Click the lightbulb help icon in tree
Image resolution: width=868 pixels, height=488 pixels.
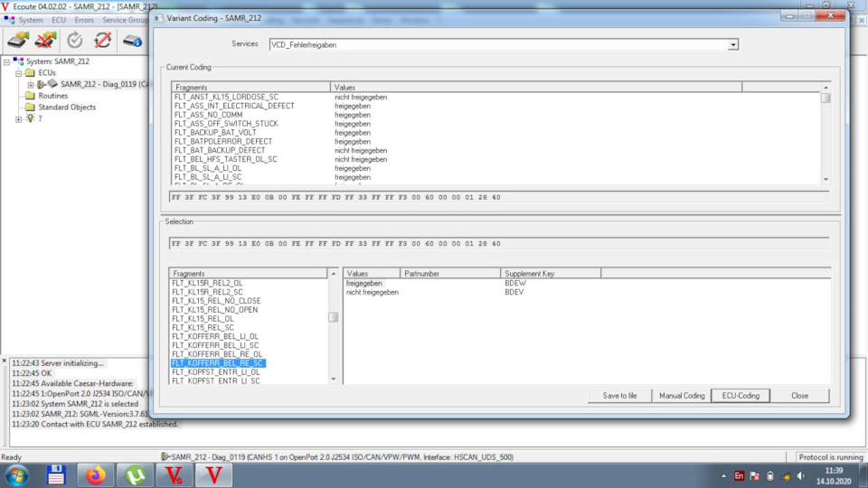pyautogui.click(x=30, y=118)
